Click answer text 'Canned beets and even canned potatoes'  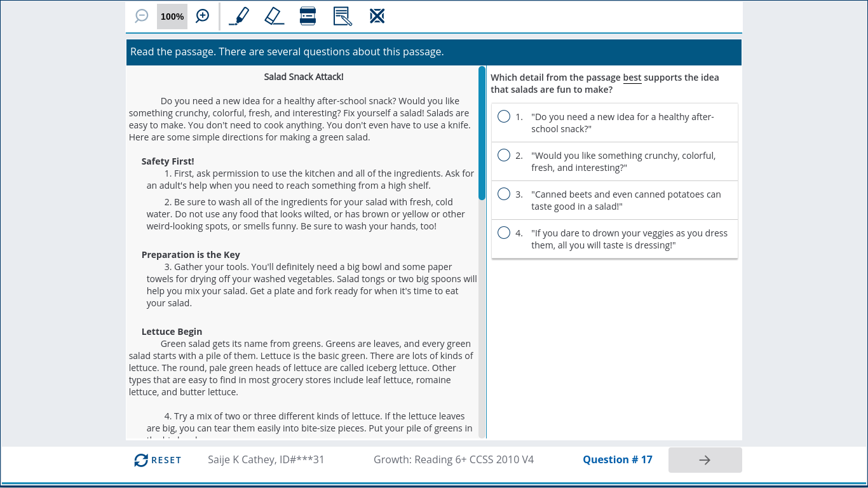pos(627,200)
